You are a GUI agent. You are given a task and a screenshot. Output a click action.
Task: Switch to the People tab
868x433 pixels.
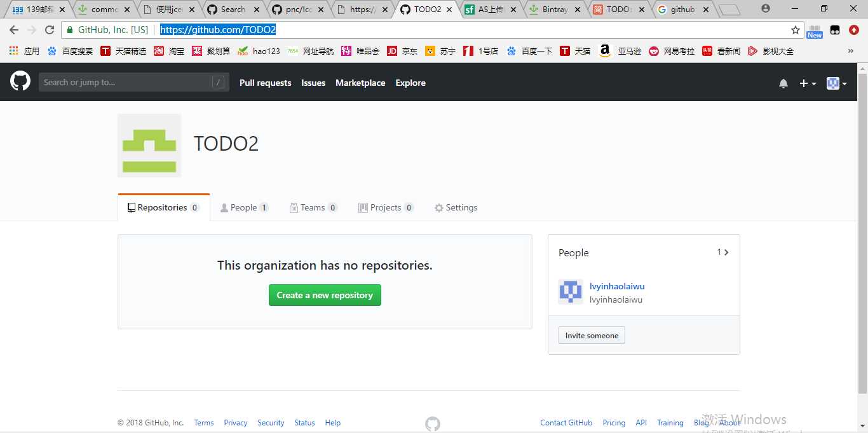[244, 207]
